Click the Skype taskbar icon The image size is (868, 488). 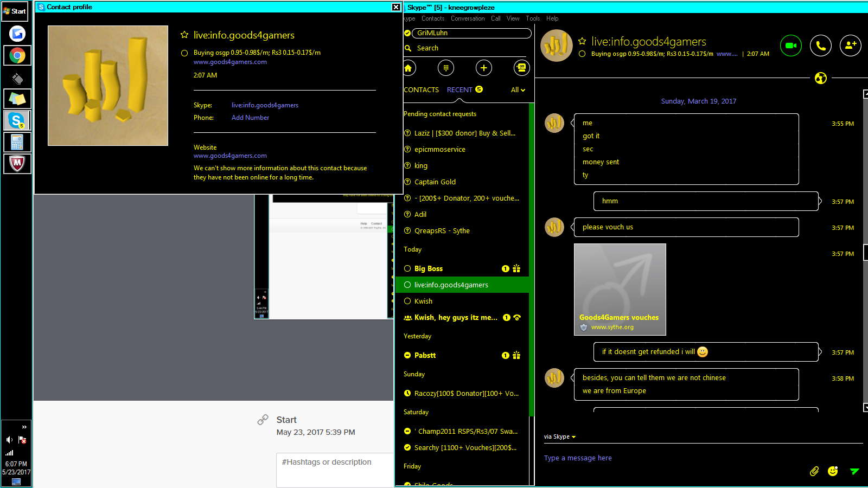coord(17,120)
